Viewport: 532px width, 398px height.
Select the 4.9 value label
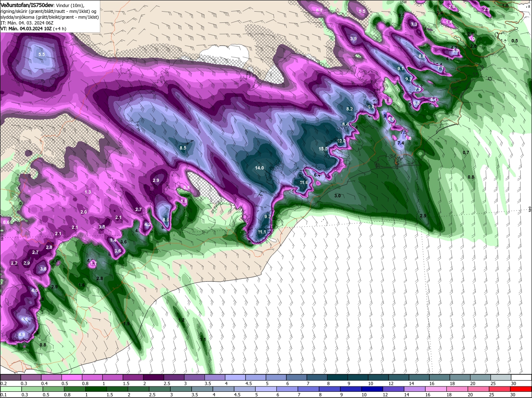[x=22, y=334]
